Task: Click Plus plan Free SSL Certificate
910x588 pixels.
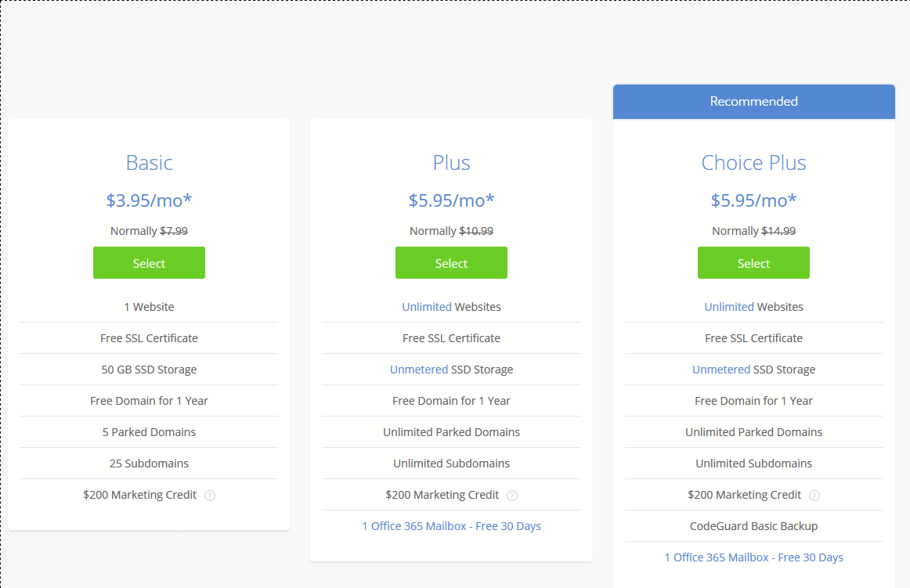Action: [452, 337]
